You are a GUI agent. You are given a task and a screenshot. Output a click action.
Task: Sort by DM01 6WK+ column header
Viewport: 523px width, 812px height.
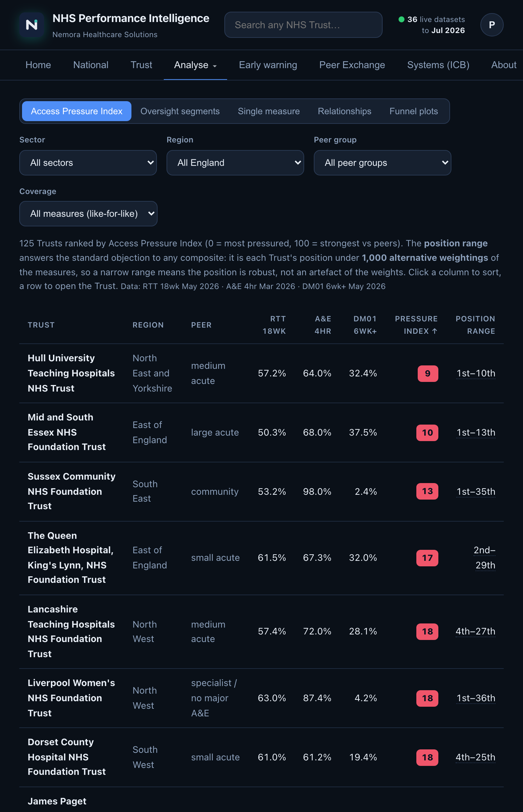coord(365,325)
